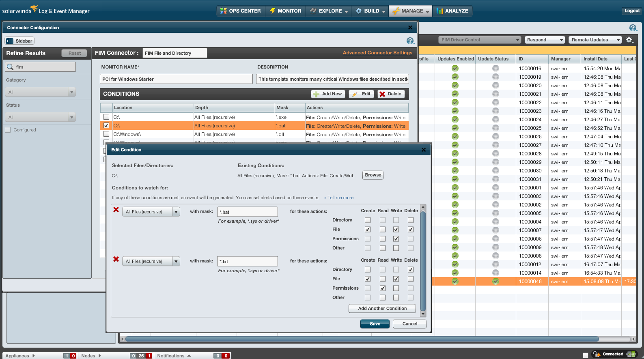Open the Connector Configuration help icon
This screenshot has height=359, width=644.
coord(410,41)
